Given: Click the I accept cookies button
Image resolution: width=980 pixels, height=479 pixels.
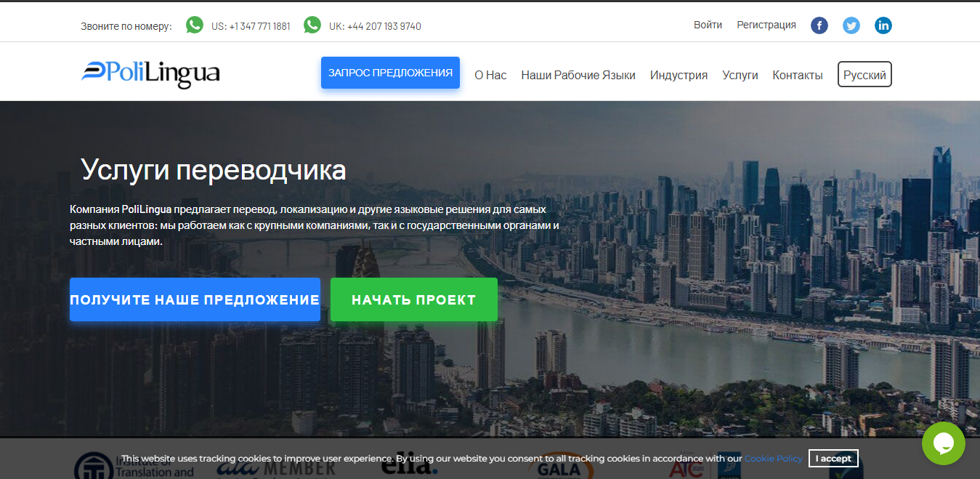Looking at the screenshot, I should click(833, 459).
